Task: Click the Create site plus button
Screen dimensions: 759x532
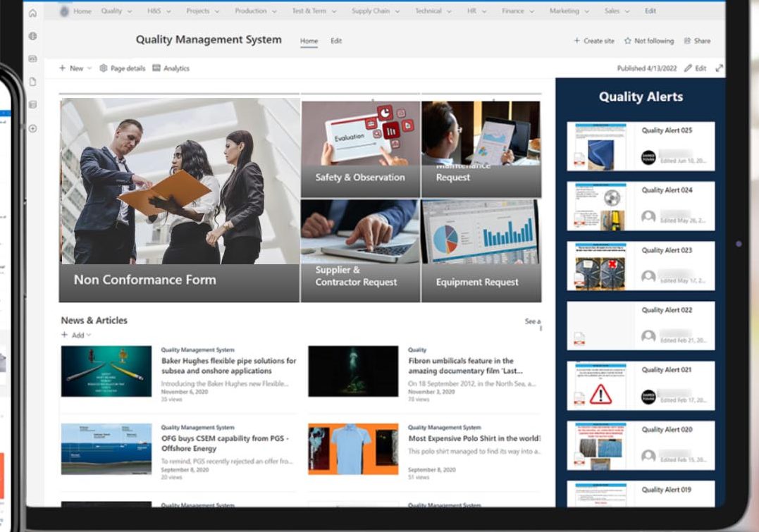Action: 594,41
